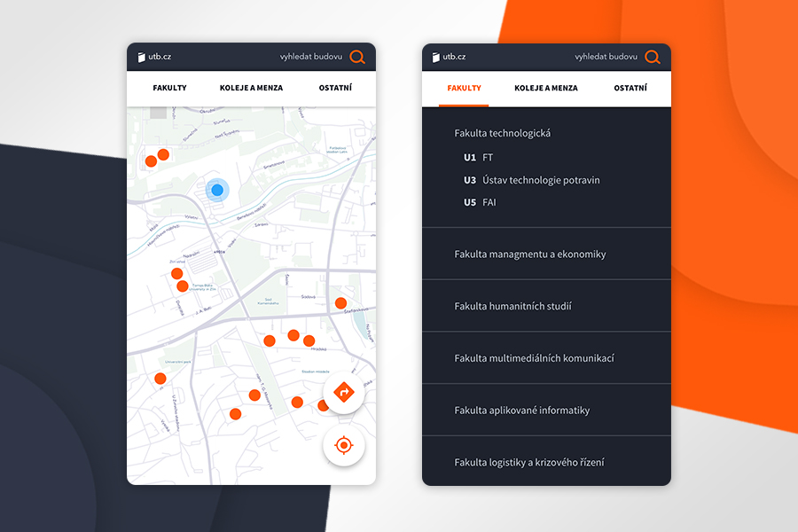Viewport: 798px width, 532px height.
Task: Expand Fakulta managmentu a ekonomiky
Action: [x=530, y=254]
